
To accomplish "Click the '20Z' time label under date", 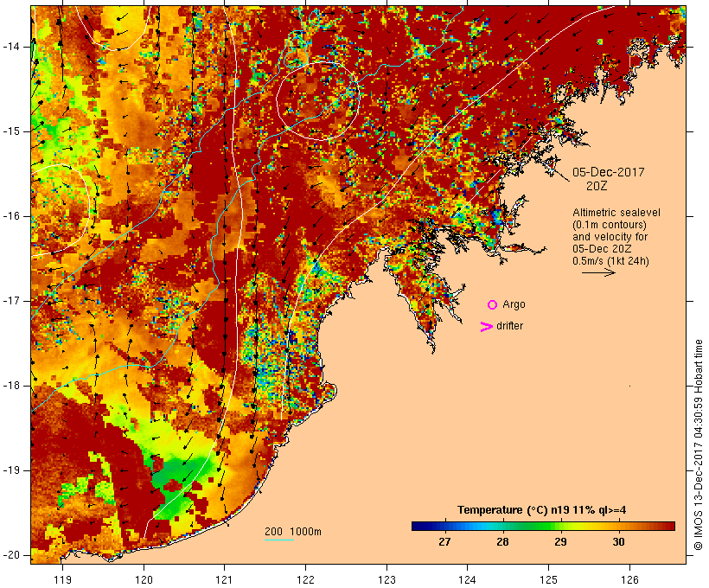I will 597,186.
